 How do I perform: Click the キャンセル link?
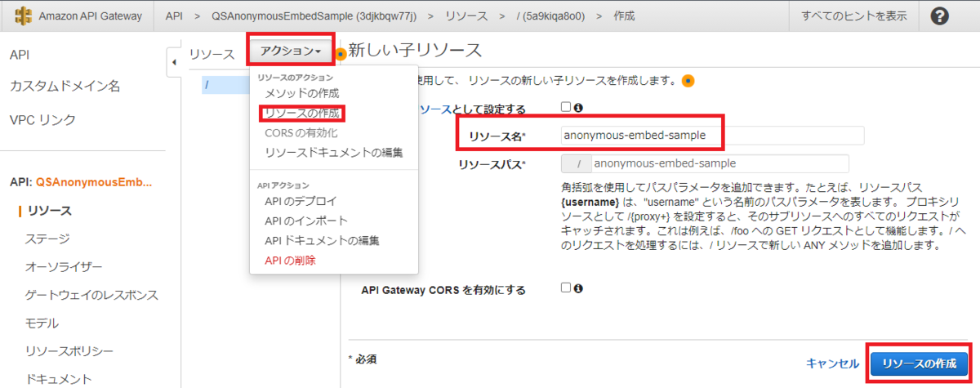[x=832, y=363]
